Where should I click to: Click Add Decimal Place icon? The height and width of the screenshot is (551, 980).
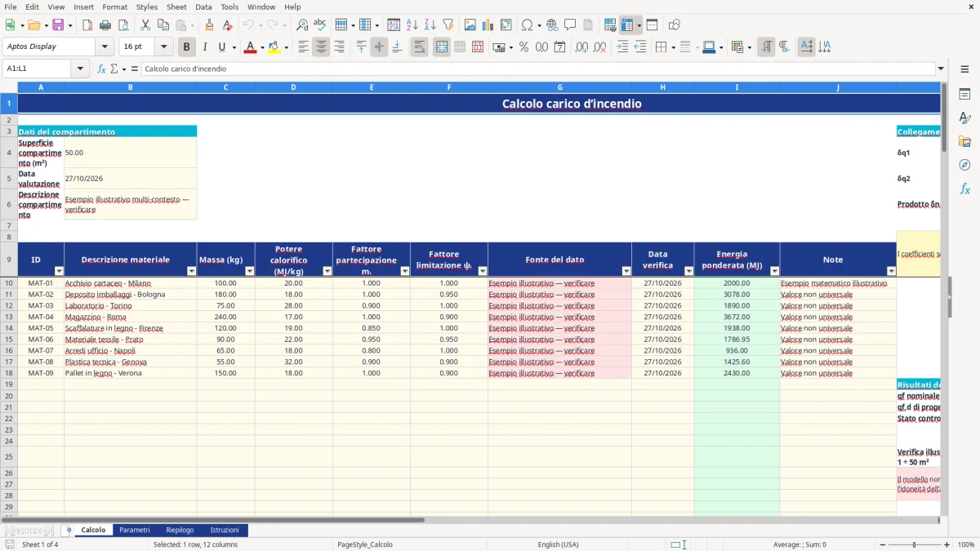click(581, 47)
